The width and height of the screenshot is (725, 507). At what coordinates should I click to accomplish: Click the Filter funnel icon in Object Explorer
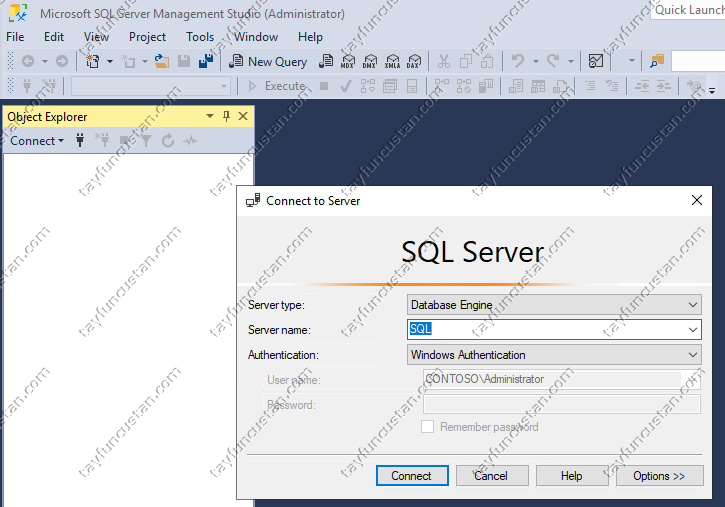point(146,140)
